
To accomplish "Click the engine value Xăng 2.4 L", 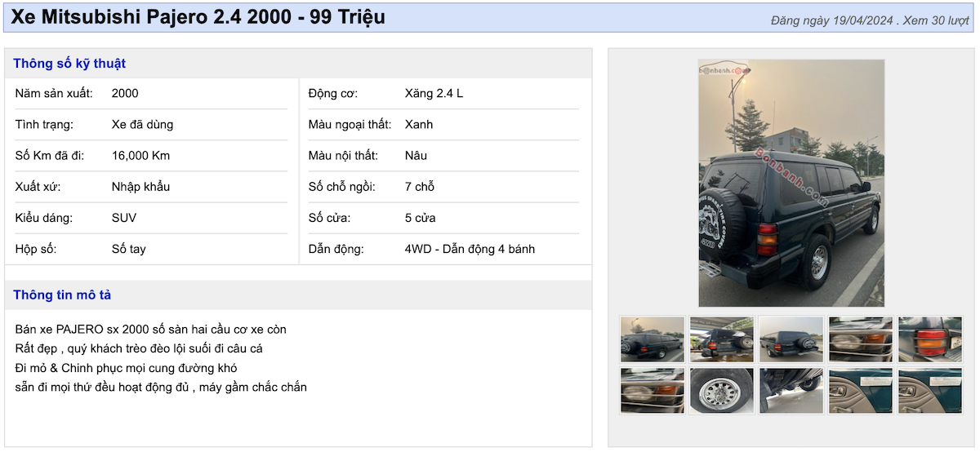I will [434, 94].
